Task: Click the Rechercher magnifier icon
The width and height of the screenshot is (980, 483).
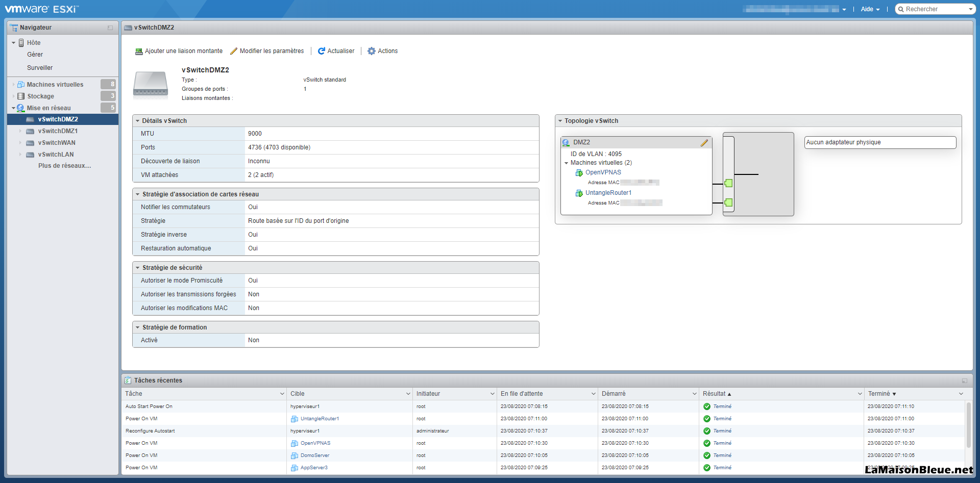Action: 901,9
